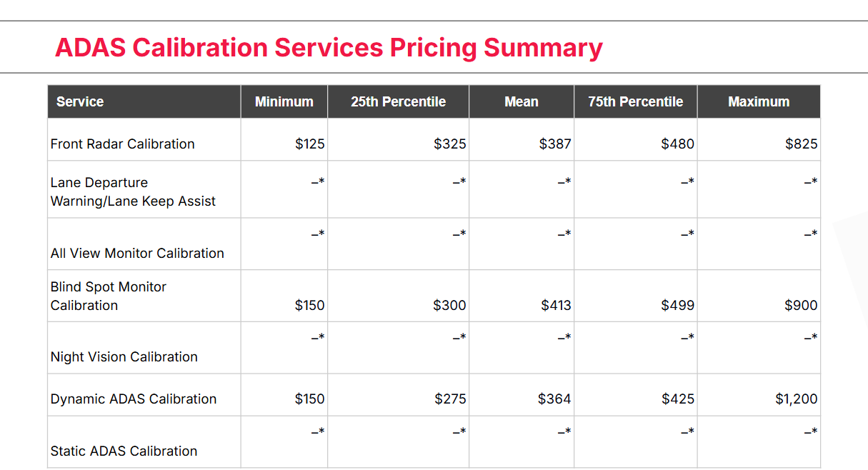868x470 pixels.
Task: Click the ADAS Calibration Services Pricing Summary title
Action: click(x=329, y=48)
